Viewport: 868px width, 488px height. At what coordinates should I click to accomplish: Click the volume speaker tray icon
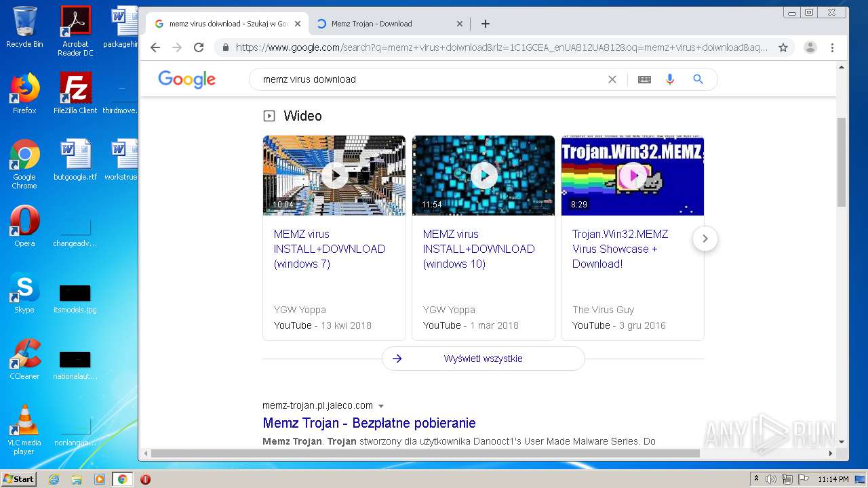[x=771, y=479]
